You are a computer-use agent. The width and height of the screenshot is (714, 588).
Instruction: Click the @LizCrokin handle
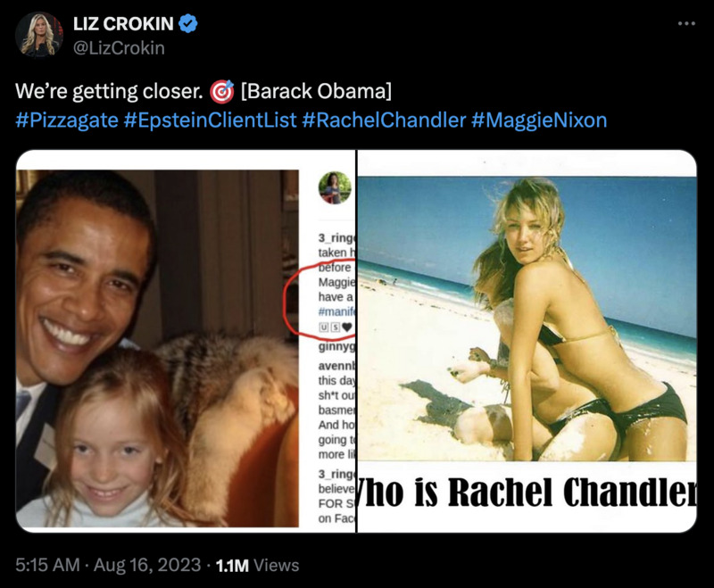point(119,48)
